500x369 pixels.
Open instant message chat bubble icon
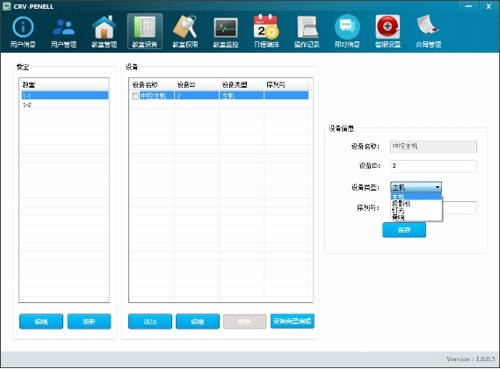(x=347, y=27)
